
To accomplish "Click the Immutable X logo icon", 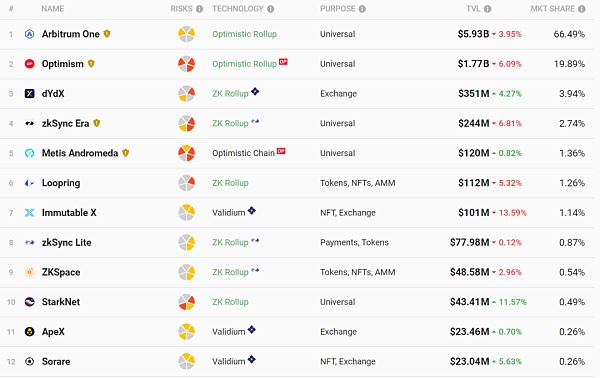I will (29, 213).
